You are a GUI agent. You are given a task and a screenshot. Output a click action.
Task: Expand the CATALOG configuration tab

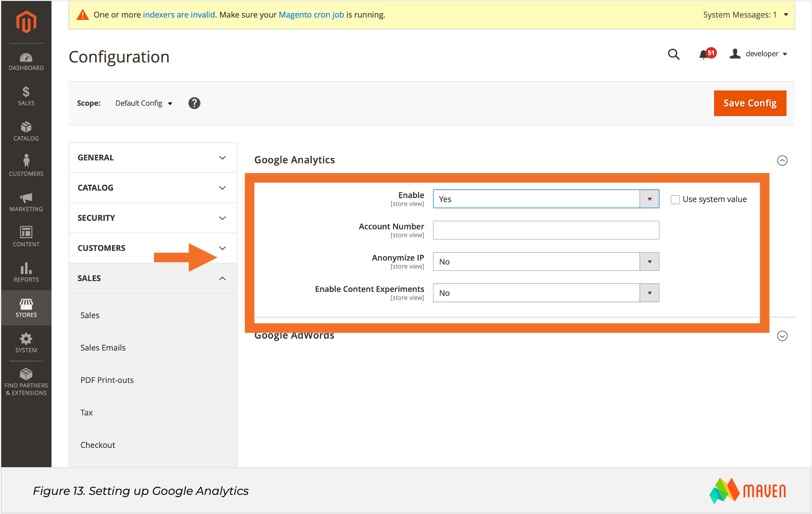[x=153, y=188]
